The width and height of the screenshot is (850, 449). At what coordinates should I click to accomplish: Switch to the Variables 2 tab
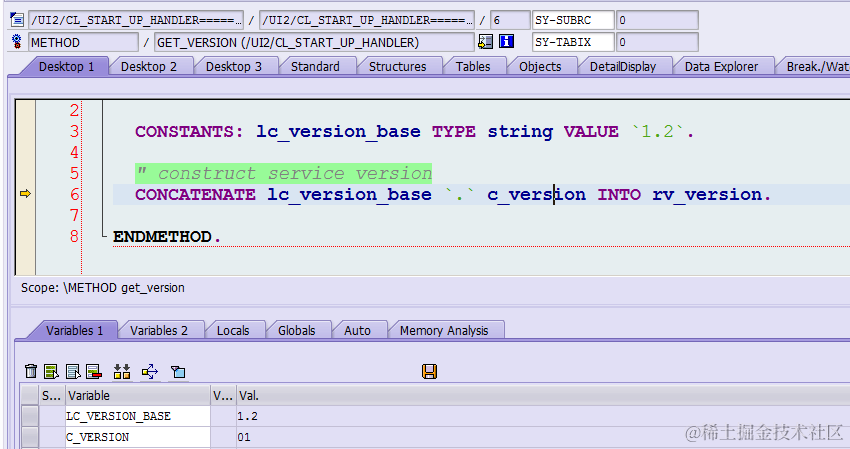click(159, 331)
